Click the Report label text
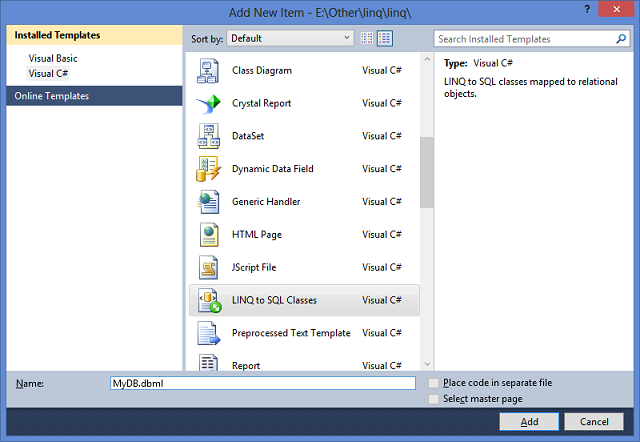The image size is (640, 442). (x=246, y=366)
